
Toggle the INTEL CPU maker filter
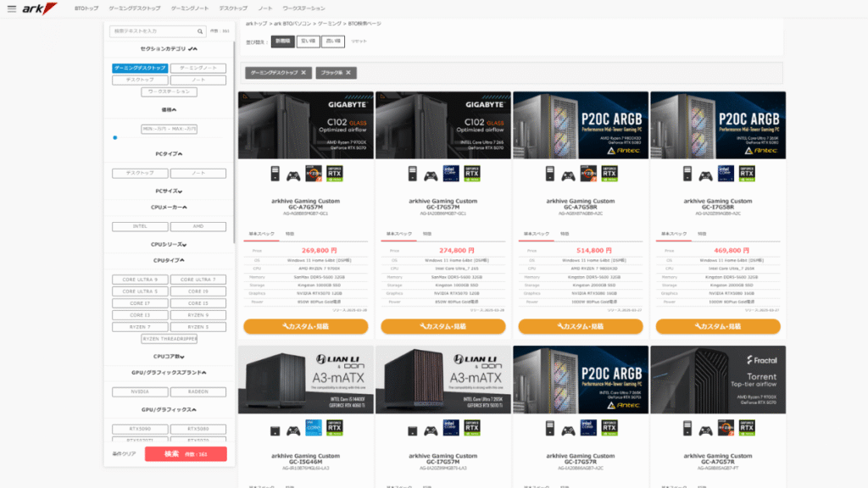140,226
